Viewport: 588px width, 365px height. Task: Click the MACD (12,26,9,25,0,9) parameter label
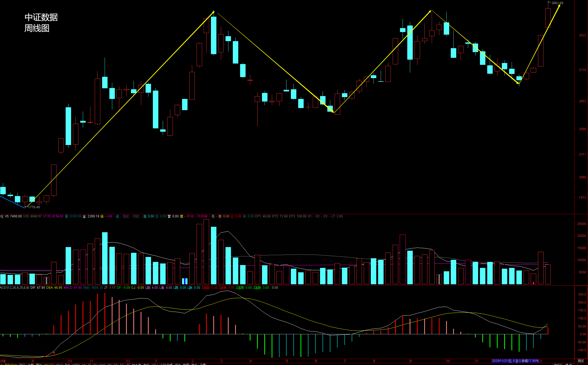pos(15,288)
